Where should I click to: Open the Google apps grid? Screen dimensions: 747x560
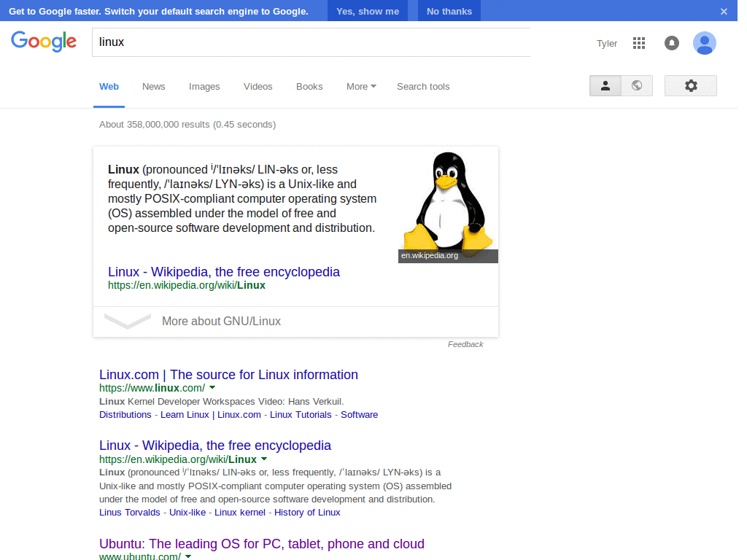click(x=639, y=43)
